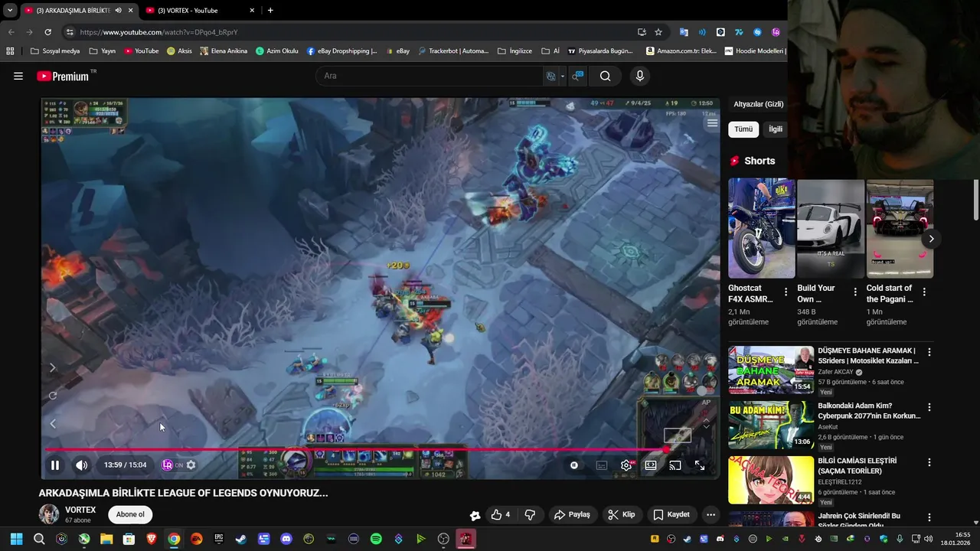Click the Paylaş share button
The height and width of the screenshot is (551, 980).
pyautogui.click(x=572, y=514)
